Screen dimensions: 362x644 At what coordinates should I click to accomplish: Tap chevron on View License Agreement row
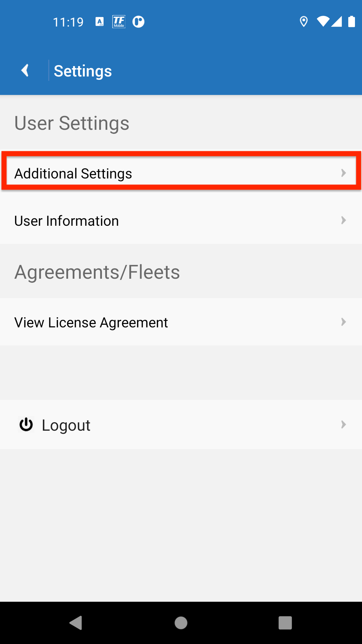click(x=343, y=322)
